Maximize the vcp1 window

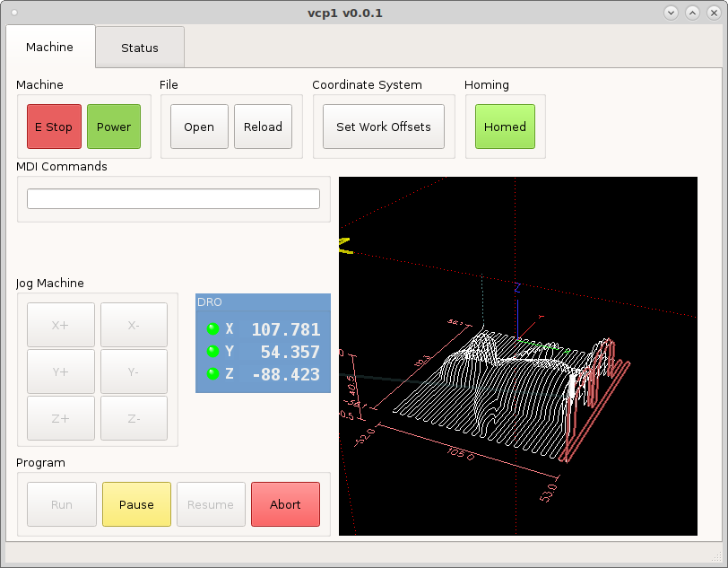(692, 13)
